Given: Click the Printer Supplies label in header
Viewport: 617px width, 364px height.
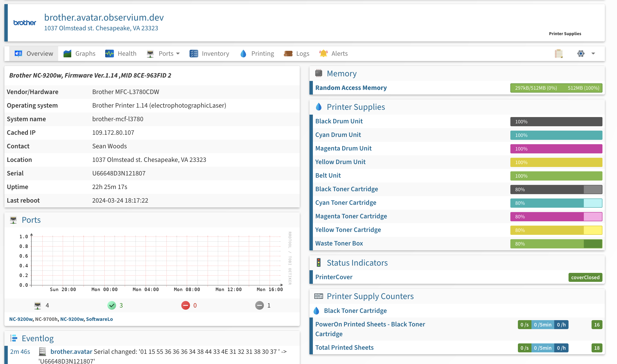Looking at the screenshot, I should pos(565,34).
